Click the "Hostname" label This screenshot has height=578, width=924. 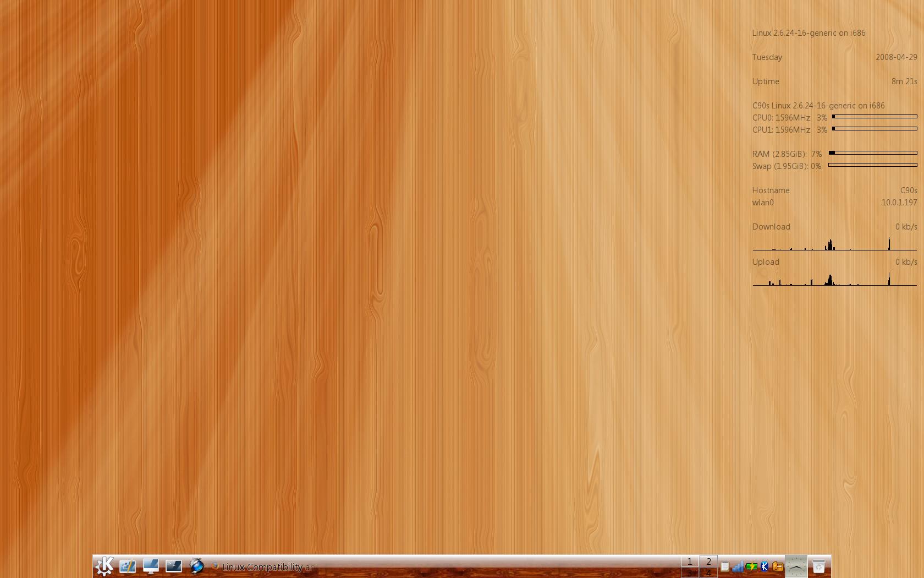pyautogui.click(x=771, y=190)
